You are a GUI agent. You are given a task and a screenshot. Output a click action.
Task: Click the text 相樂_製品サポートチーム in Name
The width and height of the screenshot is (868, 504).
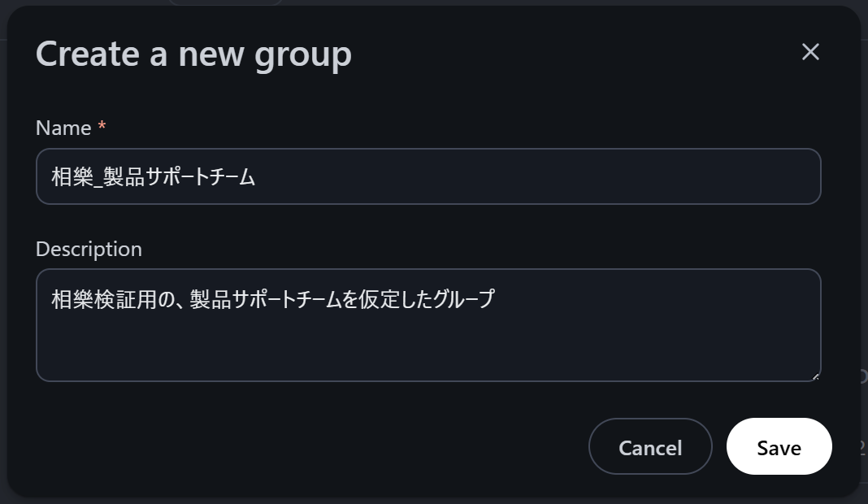point(154,176)
